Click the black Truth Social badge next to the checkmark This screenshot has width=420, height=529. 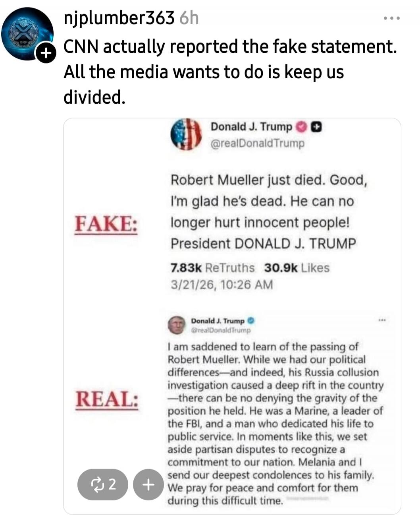(x=316, y=126)
